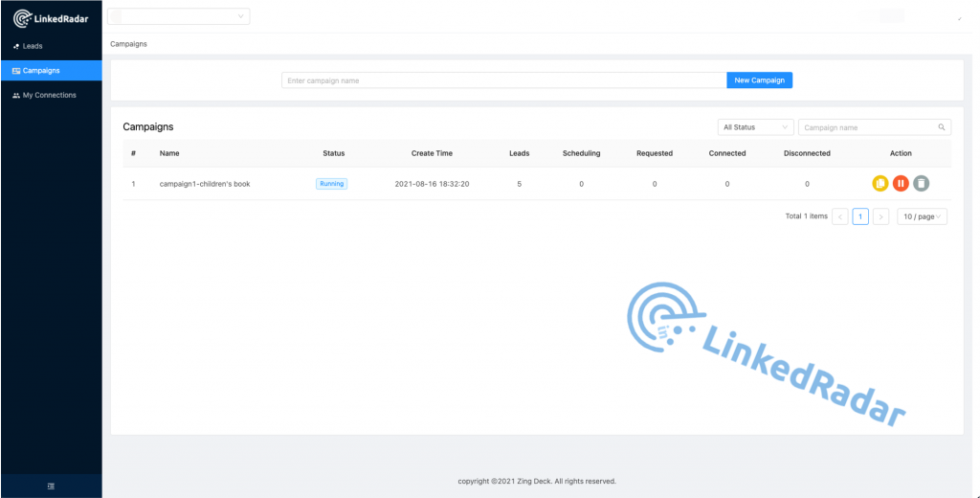Open the All Status filter dropdown
This screenshot has height=498, width=980.
[x=755, y=127]
